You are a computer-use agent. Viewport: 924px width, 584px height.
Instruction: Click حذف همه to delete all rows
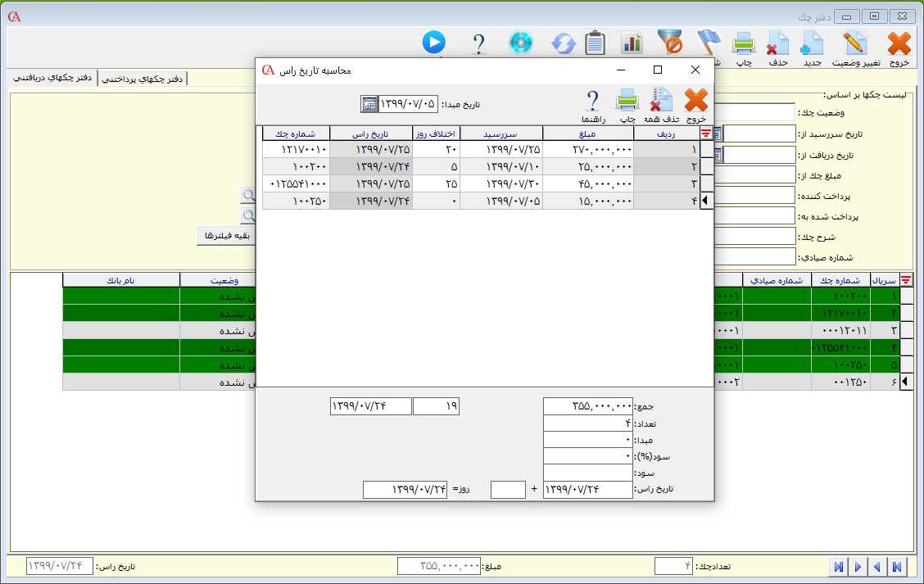660,101
